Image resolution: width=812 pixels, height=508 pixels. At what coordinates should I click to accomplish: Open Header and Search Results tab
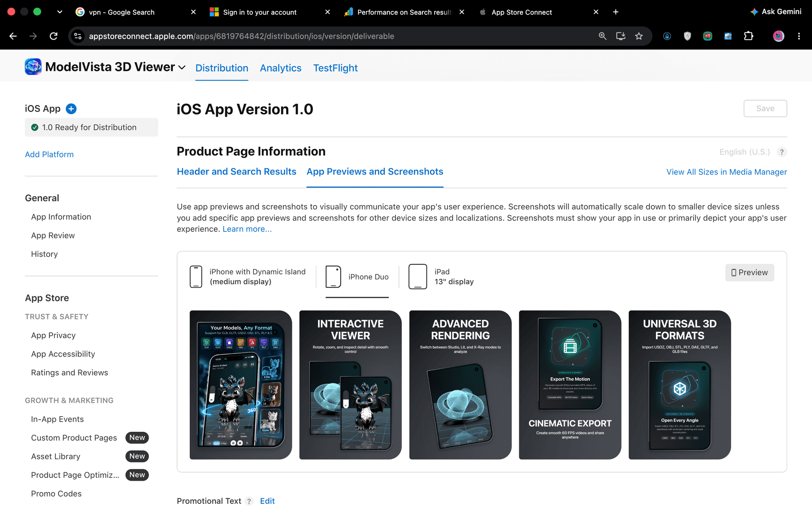pyautogui.click(x=236, y=172)
